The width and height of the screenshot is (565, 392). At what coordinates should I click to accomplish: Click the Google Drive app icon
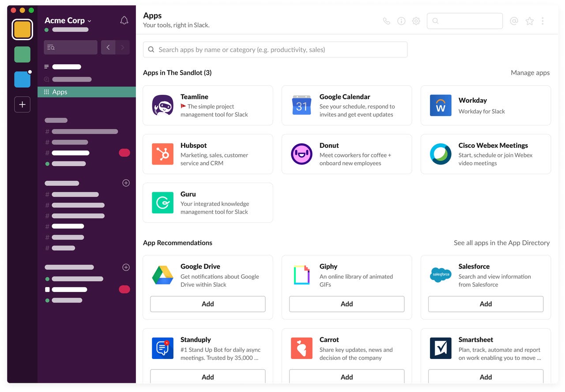point(162,275)
